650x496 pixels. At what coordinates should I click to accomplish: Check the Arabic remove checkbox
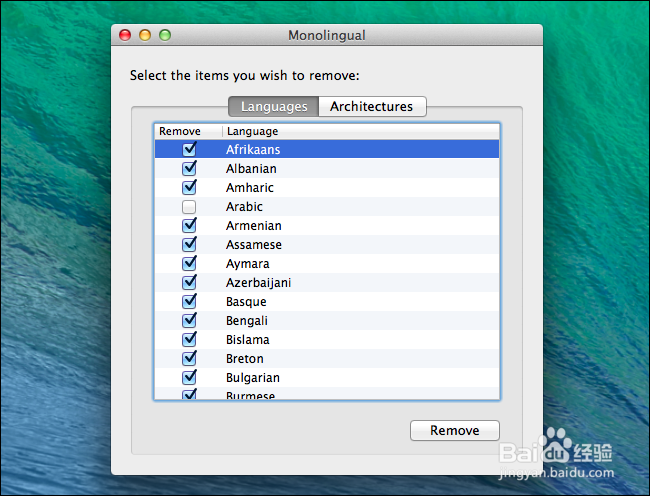(x=189, y=207)
